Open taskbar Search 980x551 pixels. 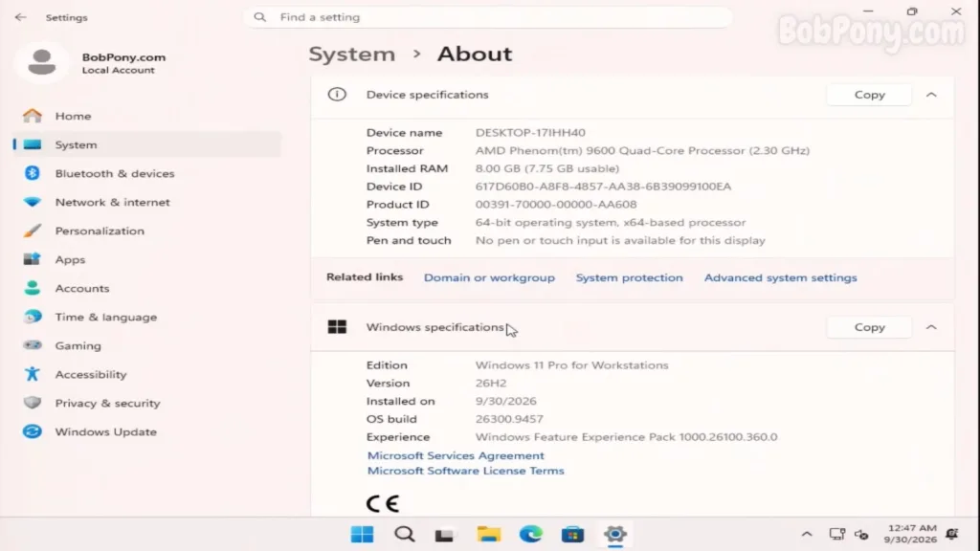coord(405,535)
